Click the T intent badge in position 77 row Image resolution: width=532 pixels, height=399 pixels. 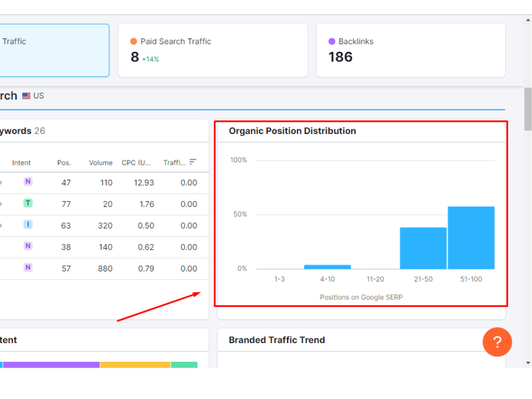28,203
